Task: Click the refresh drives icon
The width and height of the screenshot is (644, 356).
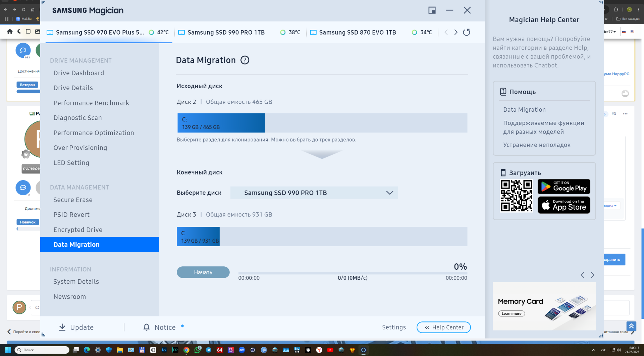Action: click(467, 32)
